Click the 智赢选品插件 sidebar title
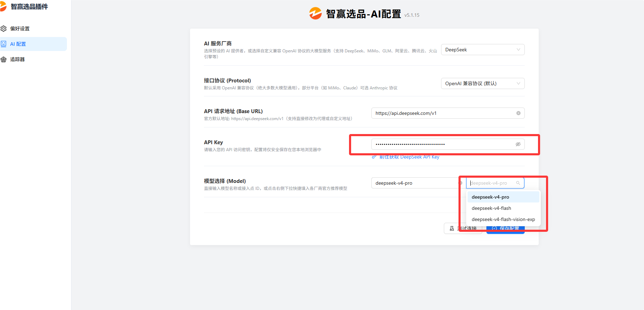Viewport: 644px width, 310px height. tap(29, 7)
